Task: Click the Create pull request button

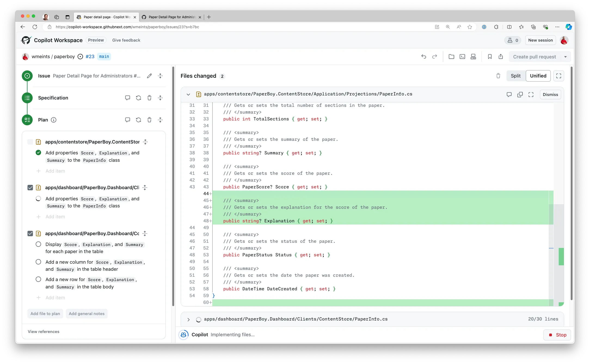Action: click(x=534, y=57)
